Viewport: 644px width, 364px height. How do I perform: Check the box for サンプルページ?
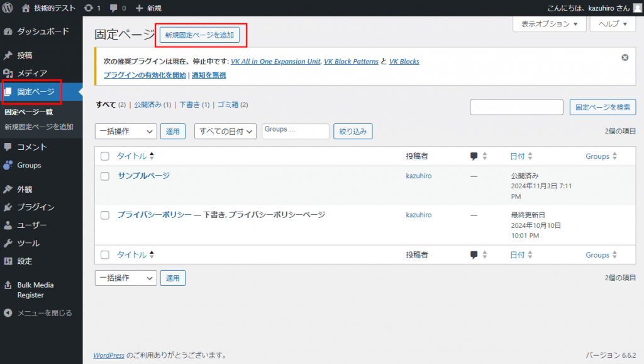coord(105,176)
